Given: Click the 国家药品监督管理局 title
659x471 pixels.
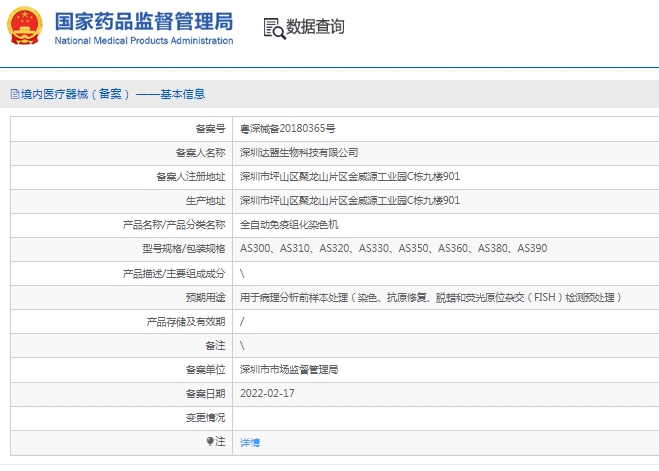Looking at the screenshot, I should point(144,21).
